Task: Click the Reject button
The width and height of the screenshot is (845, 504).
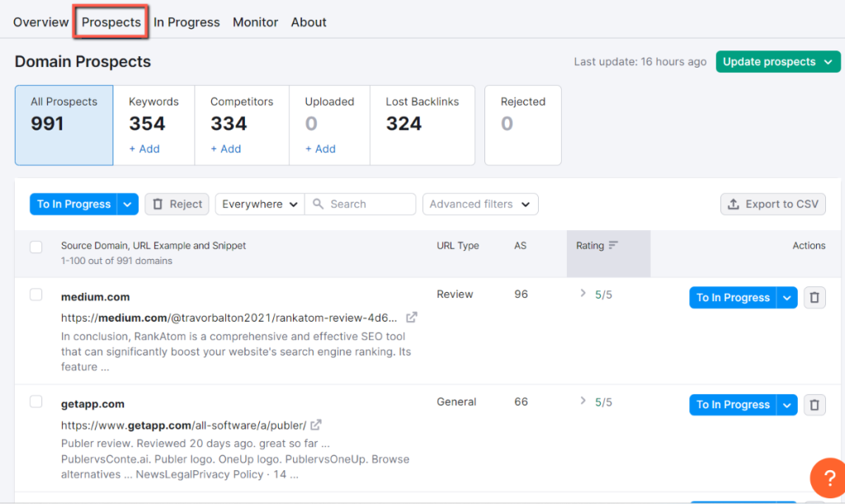Action: coord(177,204)
